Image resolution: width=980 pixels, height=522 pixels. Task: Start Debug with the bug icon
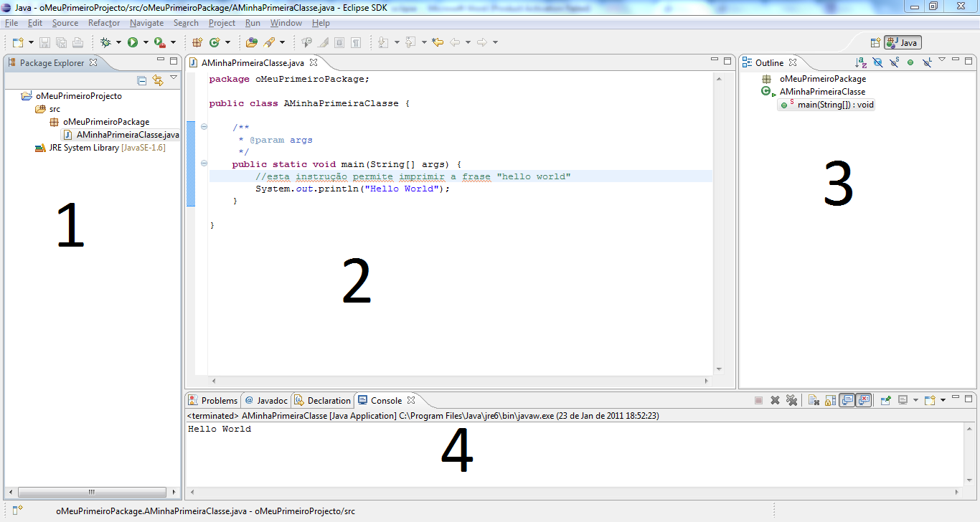click(105, 42)
